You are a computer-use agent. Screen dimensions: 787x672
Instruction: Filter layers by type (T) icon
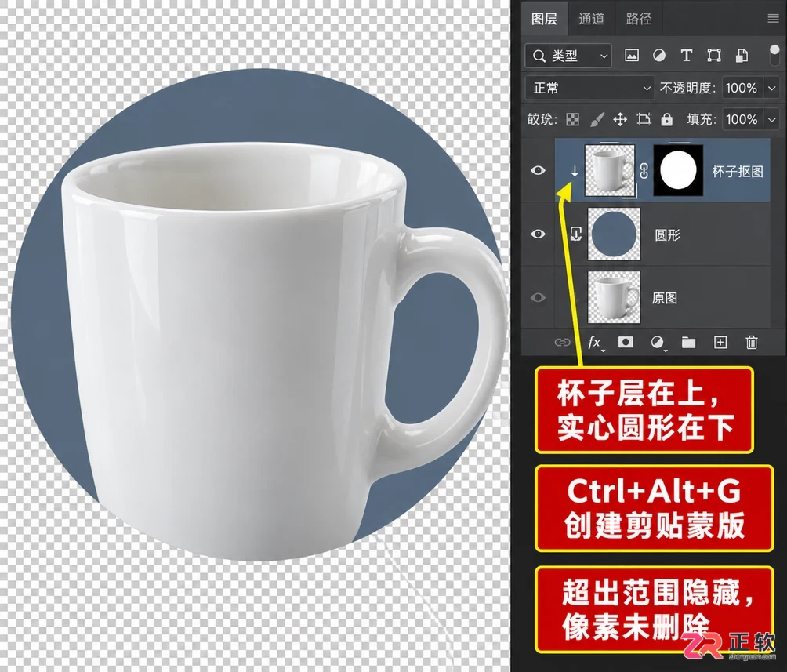point(686,55)
